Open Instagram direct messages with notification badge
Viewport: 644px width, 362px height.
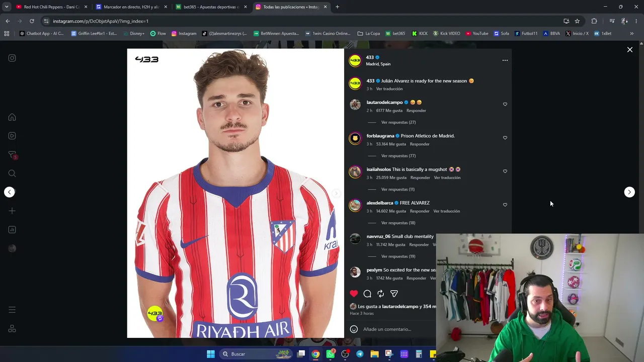tap(13, 155)
